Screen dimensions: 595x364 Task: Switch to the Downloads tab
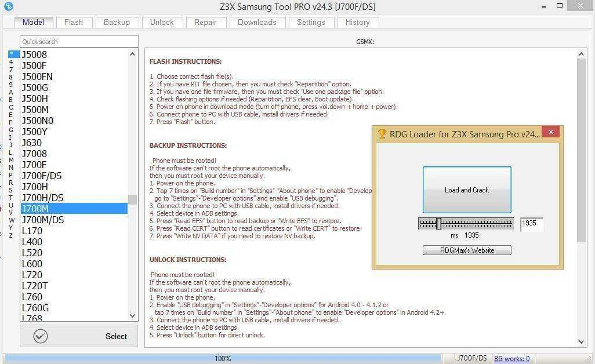tap(257, 23)
